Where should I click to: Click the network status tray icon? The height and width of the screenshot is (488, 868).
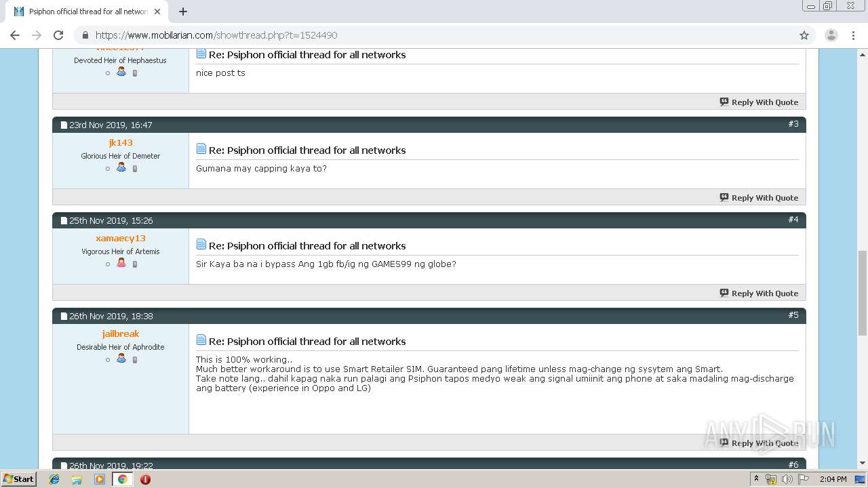771,479
